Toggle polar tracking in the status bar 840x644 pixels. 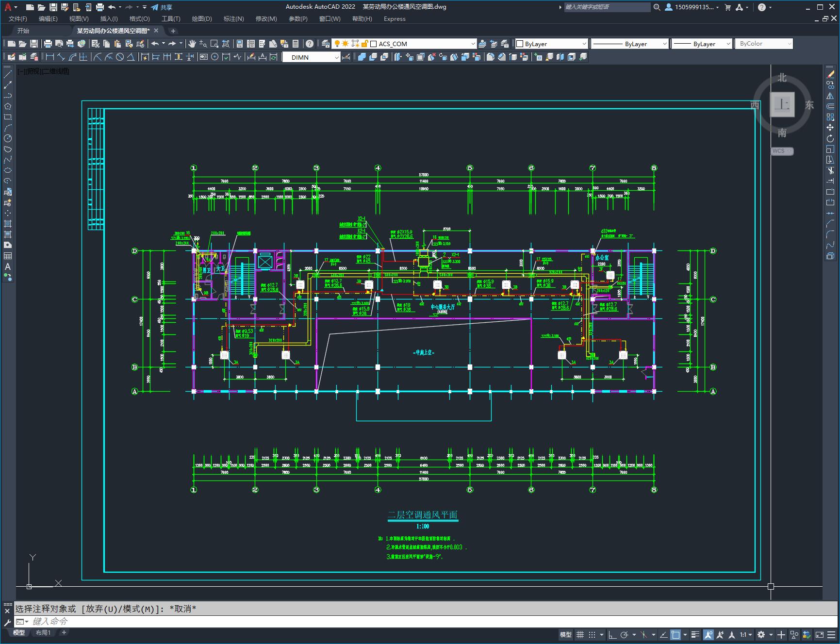point(625,634)
